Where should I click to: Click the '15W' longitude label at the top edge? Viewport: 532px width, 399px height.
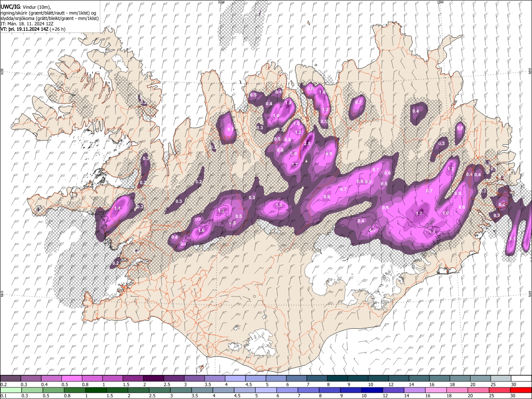point(440,2)
